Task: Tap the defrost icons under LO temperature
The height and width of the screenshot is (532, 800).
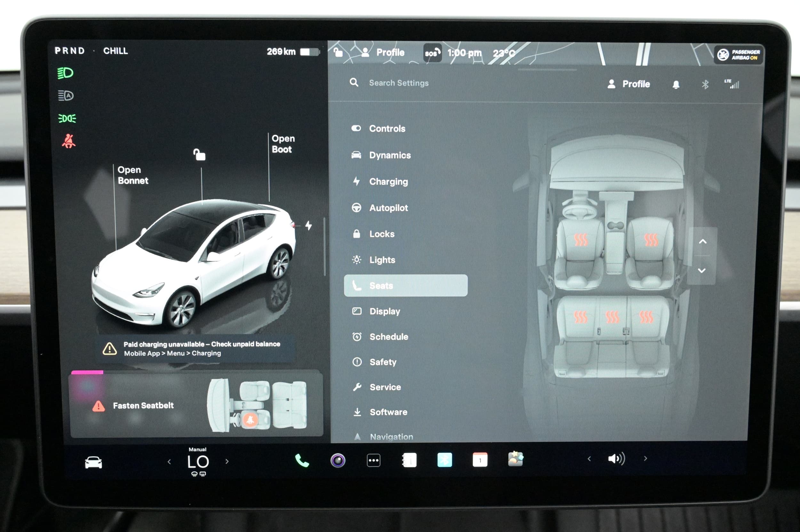Action: pos(198,474)
